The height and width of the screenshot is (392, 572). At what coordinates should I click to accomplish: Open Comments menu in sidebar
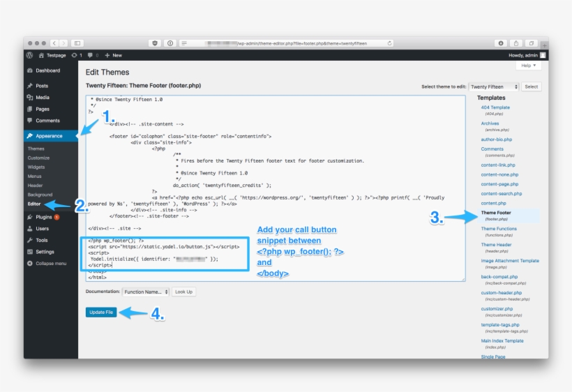[51, 121]
